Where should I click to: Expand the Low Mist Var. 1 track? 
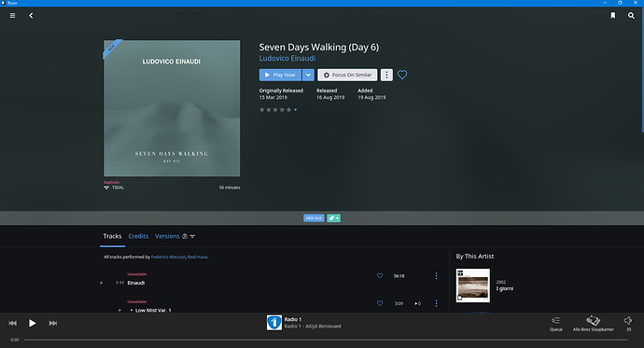coord(119,311)
